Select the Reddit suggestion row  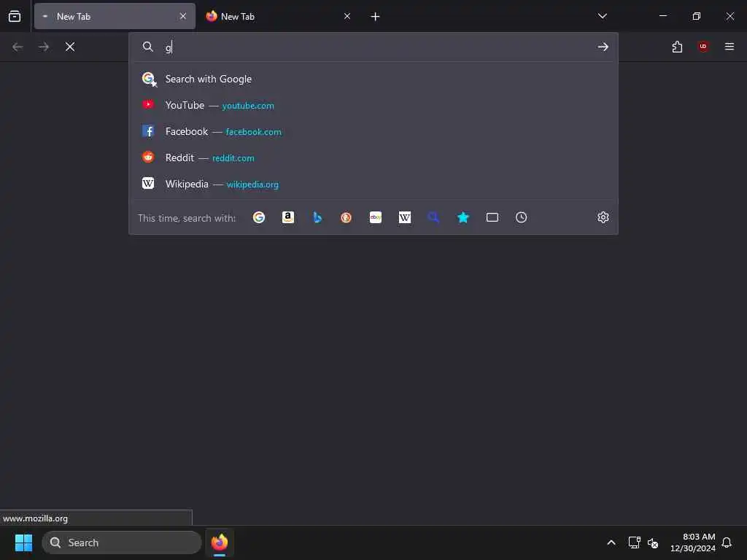[x=373, y=157]
